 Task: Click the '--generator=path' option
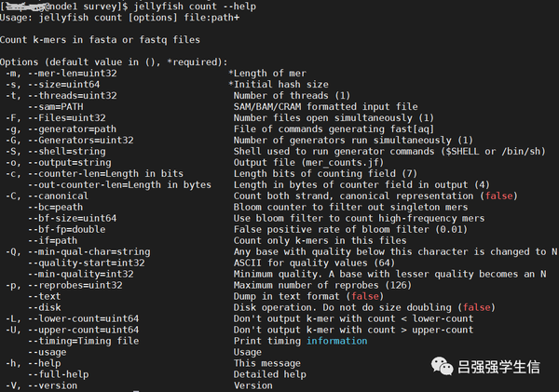tap(74, 128)
